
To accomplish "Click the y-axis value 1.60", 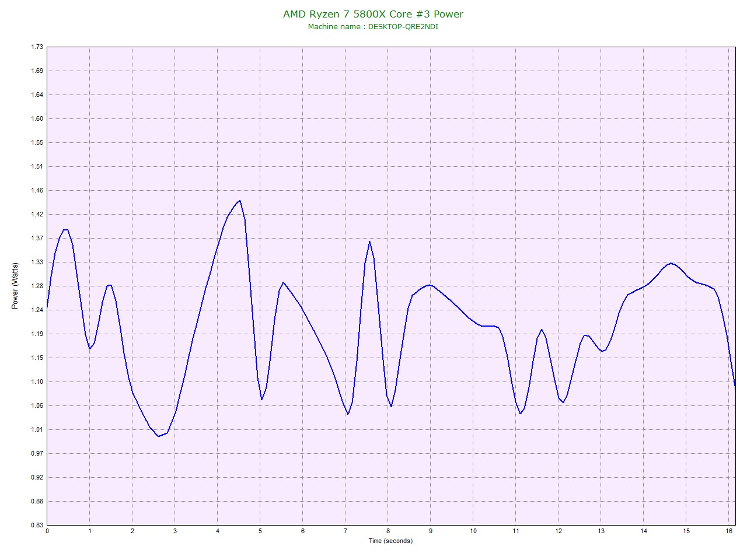I will click(37, 118).
